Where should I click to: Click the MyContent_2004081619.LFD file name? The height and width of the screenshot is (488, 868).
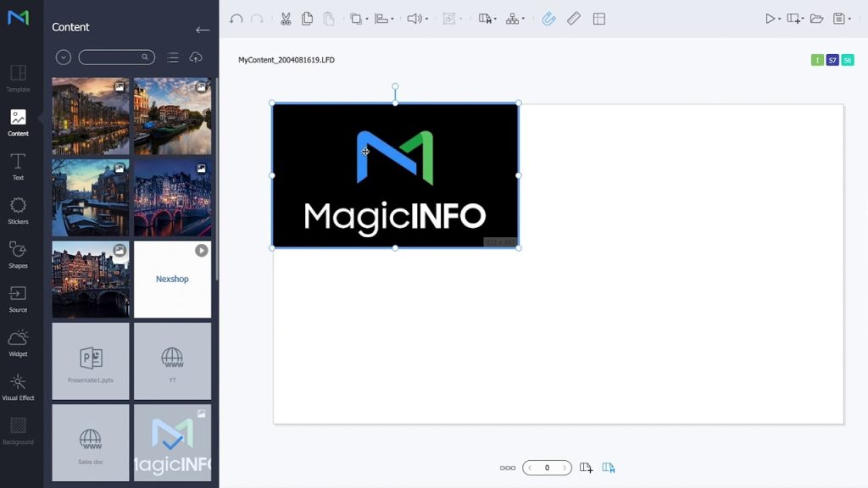[x=287, y=60]
